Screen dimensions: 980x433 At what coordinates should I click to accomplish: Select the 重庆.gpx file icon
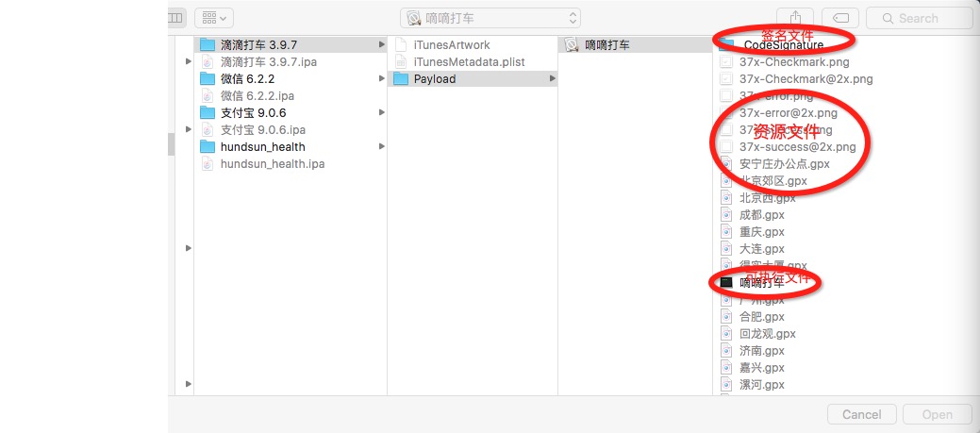click(x=726, y=232)
